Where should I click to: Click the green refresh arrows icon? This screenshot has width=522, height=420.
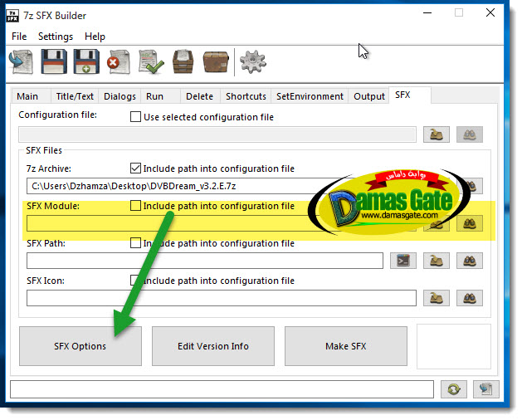(453, 389)
